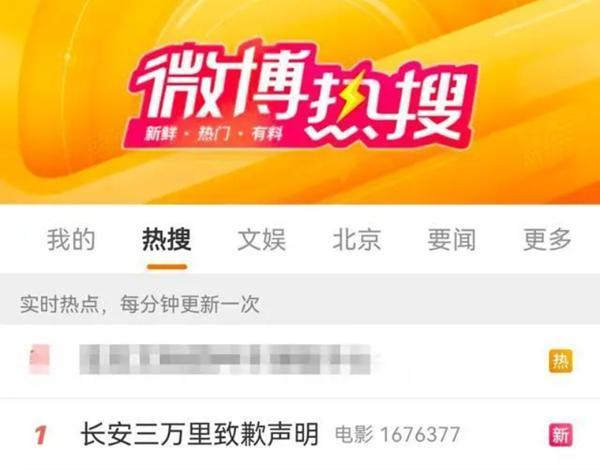The image size is (600, 470).
Task: Open the 我的 tab
Action: pos(71,240)
